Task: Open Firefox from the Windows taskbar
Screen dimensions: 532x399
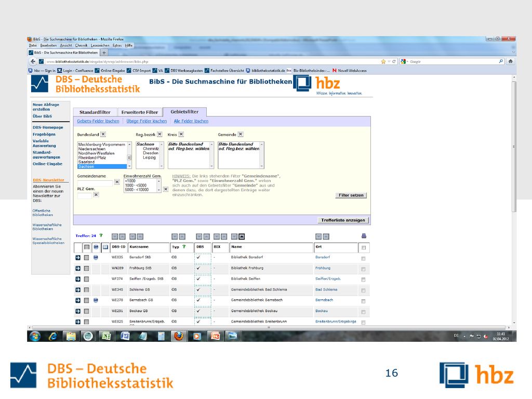Action: click(179, 336)
